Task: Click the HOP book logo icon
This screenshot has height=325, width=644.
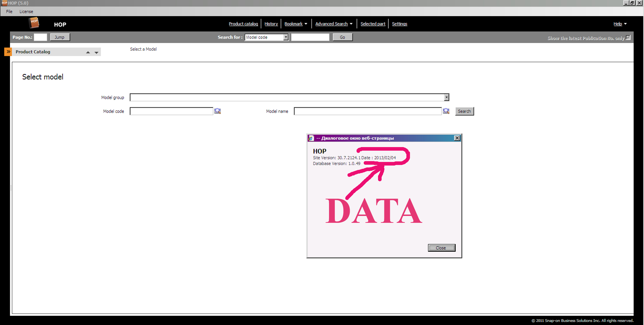Action: pyautogui.click(x=34, y=23)
